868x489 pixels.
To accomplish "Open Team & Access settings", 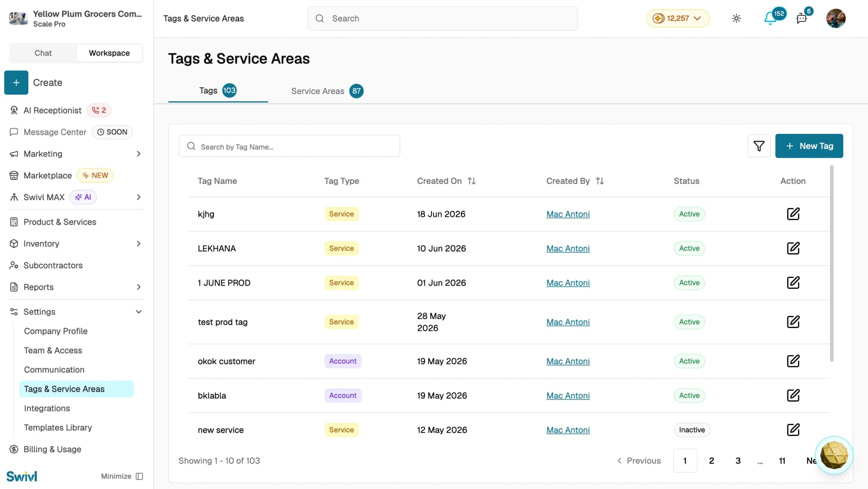I will pyautogui.click(x=53, y=350).
